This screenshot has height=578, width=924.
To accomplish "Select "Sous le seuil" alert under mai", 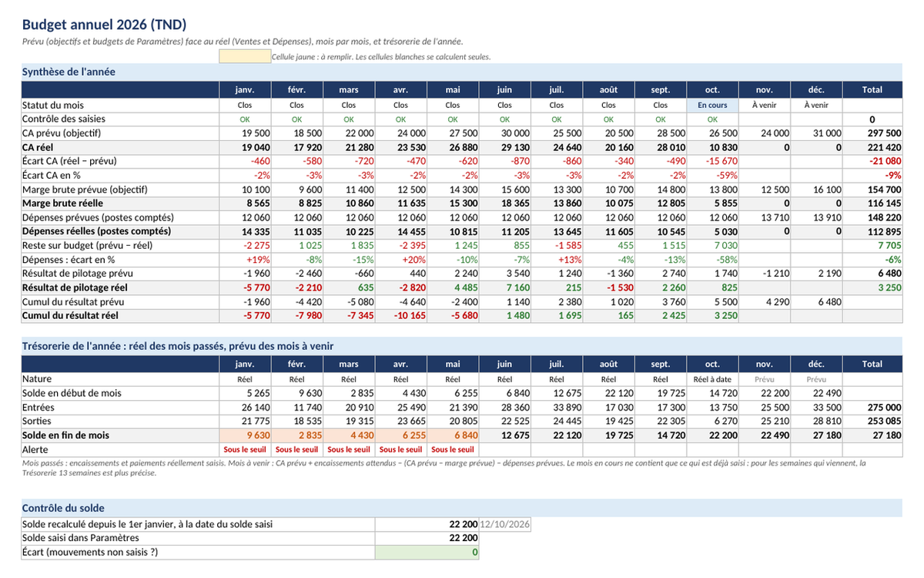I will (x=453, y=449).
